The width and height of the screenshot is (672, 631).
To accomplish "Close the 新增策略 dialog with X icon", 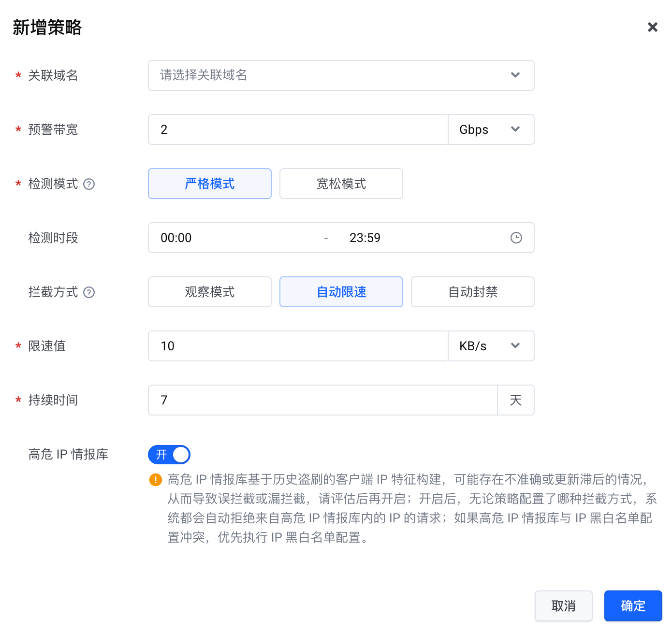I will click(653, 27).
